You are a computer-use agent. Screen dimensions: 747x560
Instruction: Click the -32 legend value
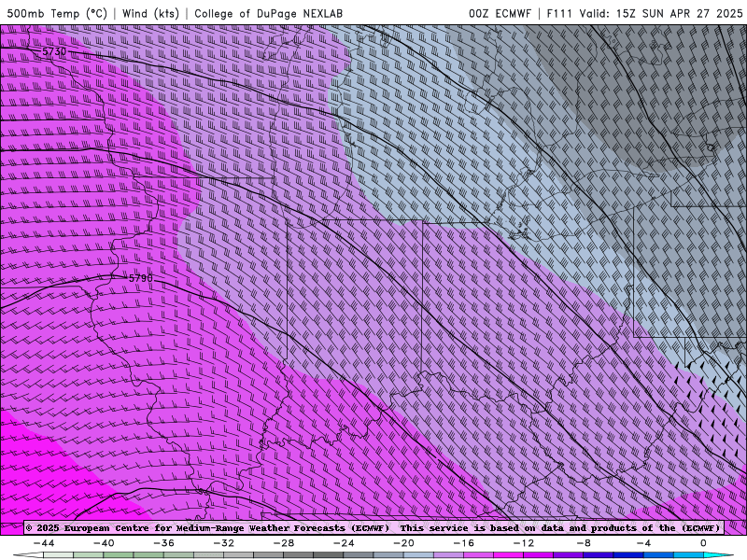(223, 543)
